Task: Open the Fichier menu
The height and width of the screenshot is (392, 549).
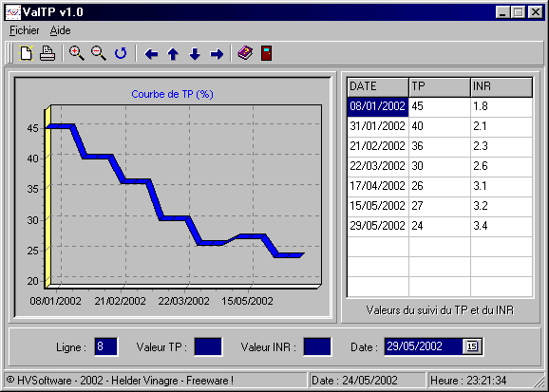Action: point(24,30)
